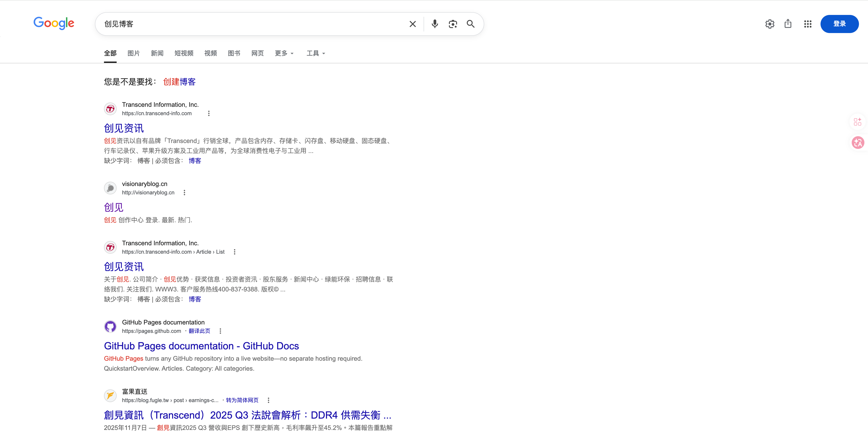Image resolution: width=868 pixels, height=434 pixels.
Task: Click the pink translate extension icon on the right edge
Action: click(858, 143)
